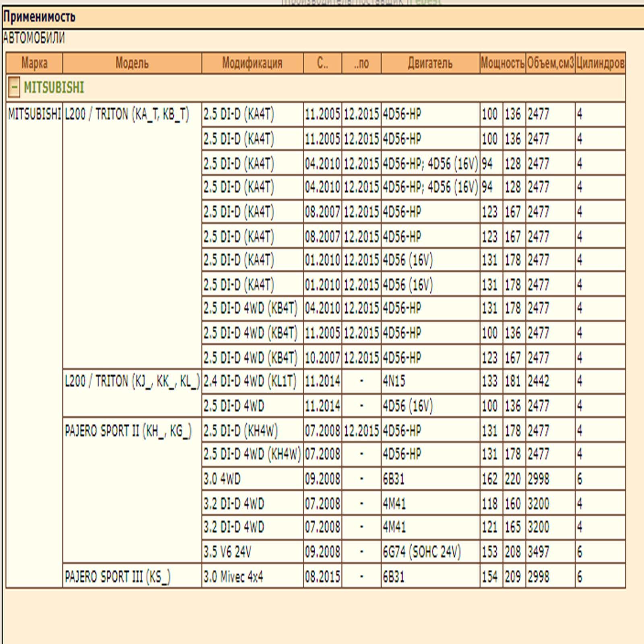Click the Марка column header
644x644 pixels.
[x=34, y=63]
